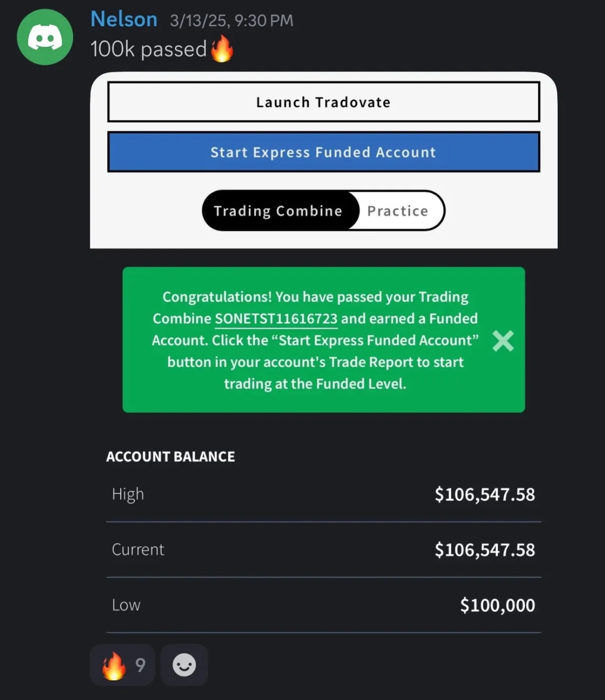
Task: Click the "100k passed" message text
Action: pos(149,49)
